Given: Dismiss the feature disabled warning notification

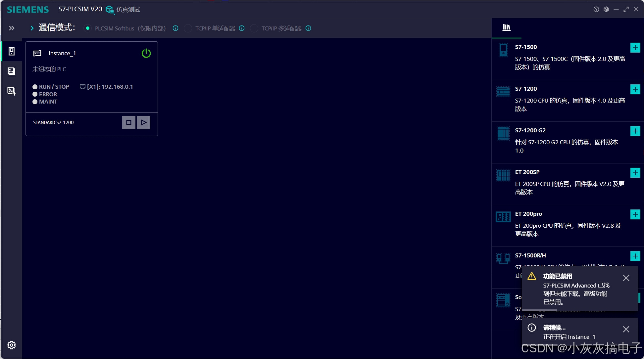Looking at the screenshot, I should coord(626,278).
